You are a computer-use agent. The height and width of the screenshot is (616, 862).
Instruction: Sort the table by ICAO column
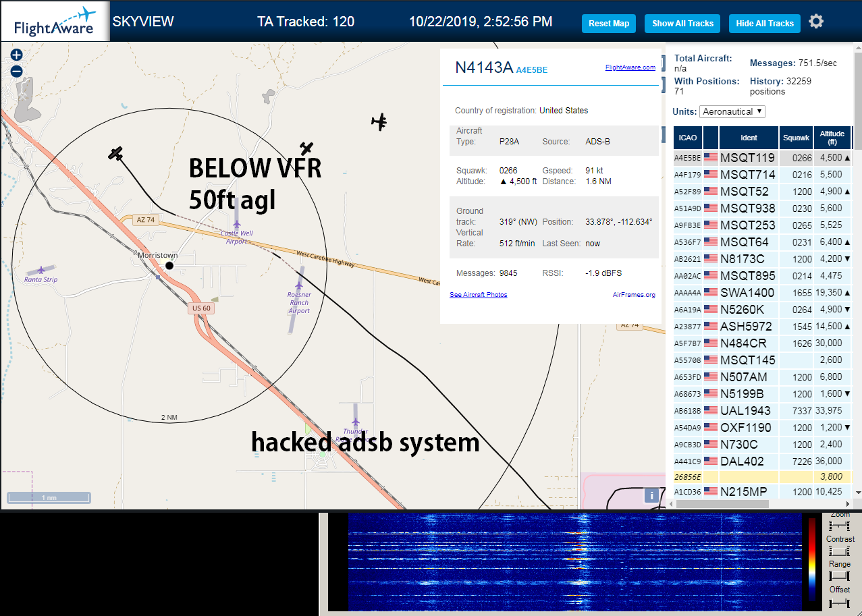688,138
